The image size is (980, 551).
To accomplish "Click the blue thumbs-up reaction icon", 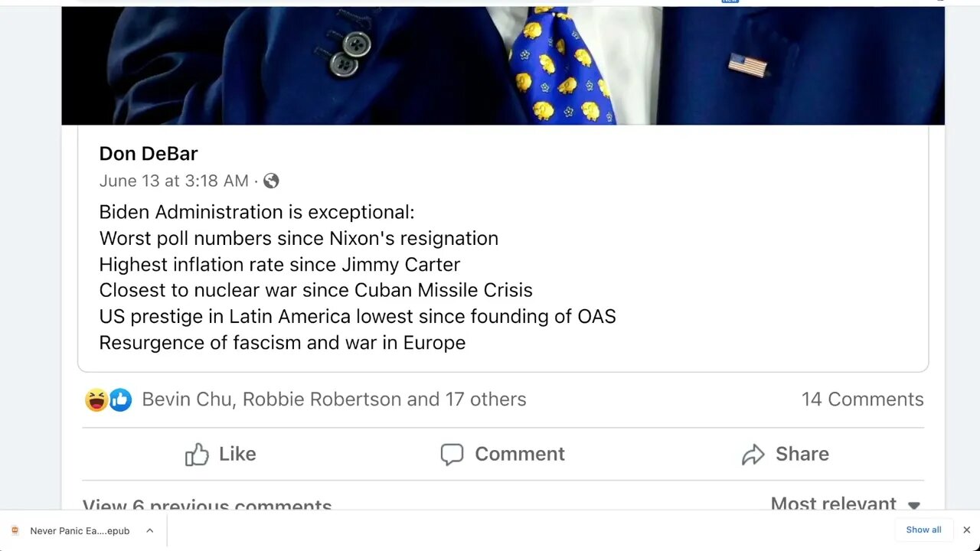I will pos(120,399).
